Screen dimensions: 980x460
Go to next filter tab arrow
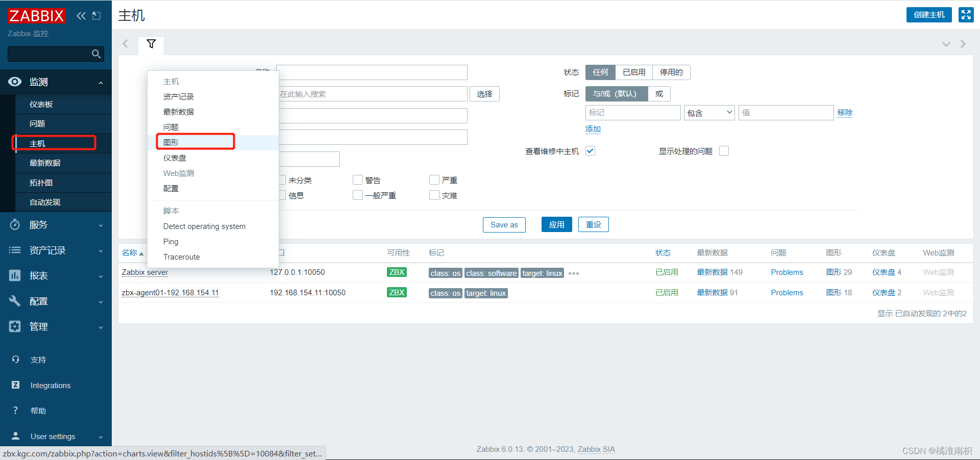(963, 44)
